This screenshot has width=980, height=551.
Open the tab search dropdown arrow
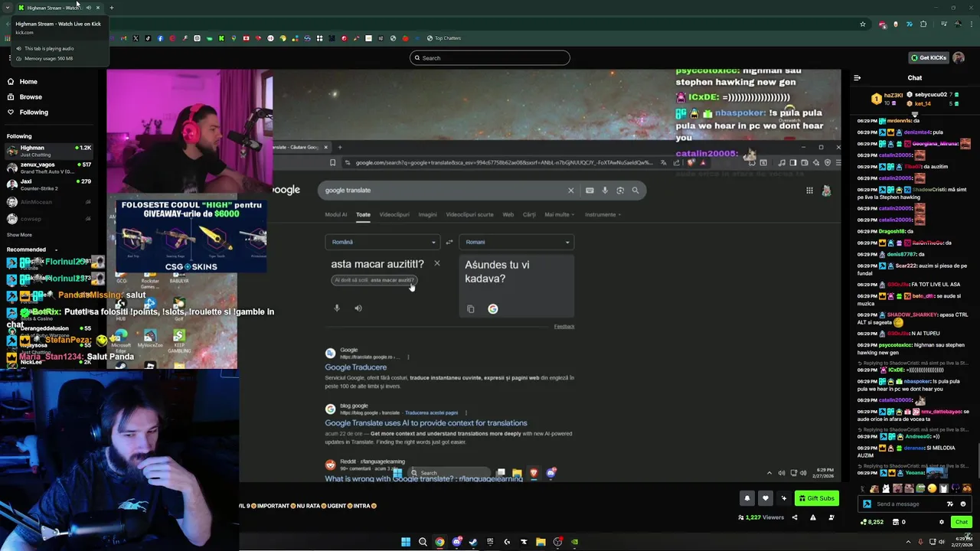point(7,8)
